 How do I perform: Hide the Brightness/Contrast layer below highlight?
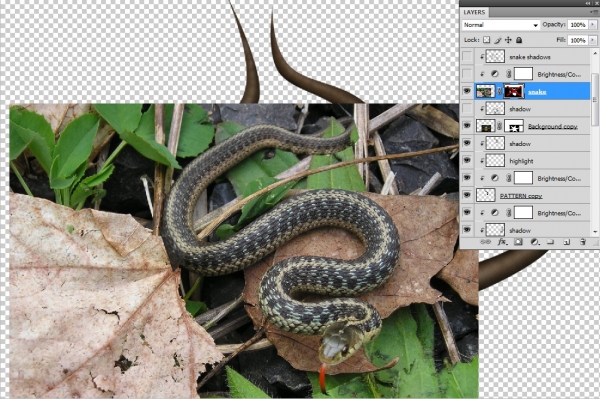(467, 178)
